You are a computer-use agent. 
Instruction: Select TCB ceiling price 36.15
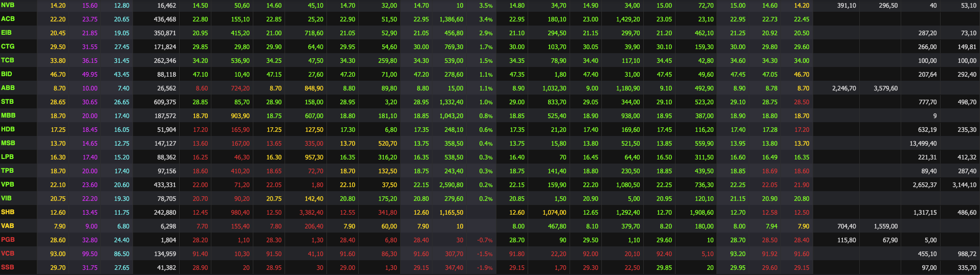point(90,61)
